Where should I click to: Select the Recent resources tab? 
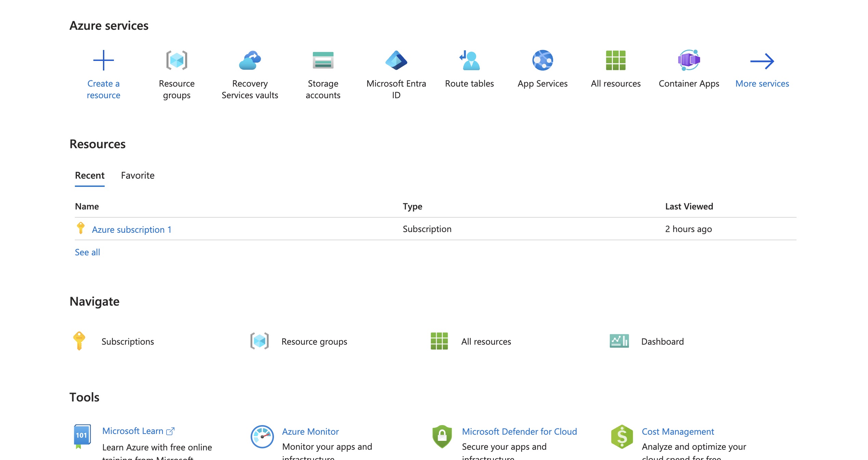tap(90, 176)
